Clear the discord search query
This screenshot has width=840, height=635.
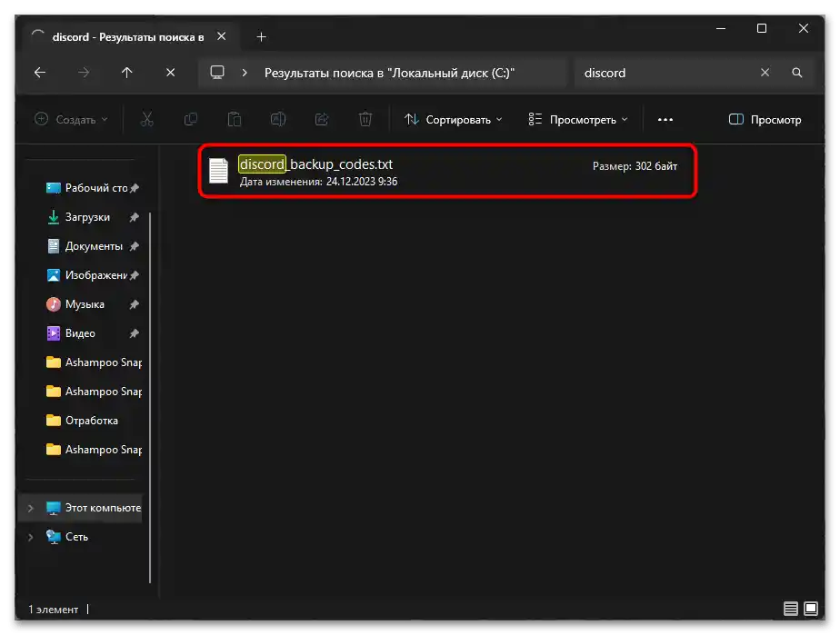point(765,73)
